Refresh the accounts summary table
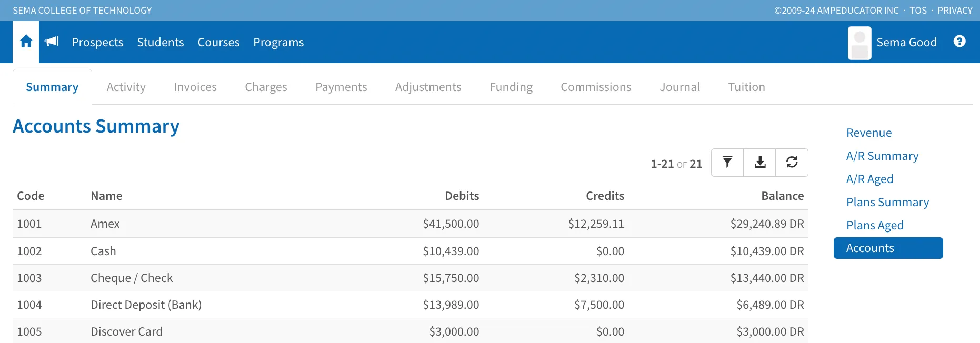 point(792,163)
